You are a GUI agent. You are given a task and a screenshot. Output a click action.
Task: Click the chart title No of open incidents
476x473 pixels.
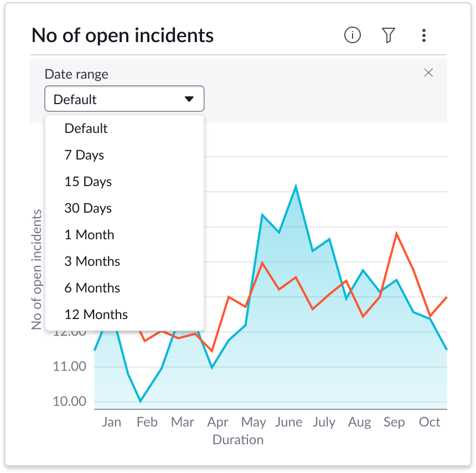point(122,35)
